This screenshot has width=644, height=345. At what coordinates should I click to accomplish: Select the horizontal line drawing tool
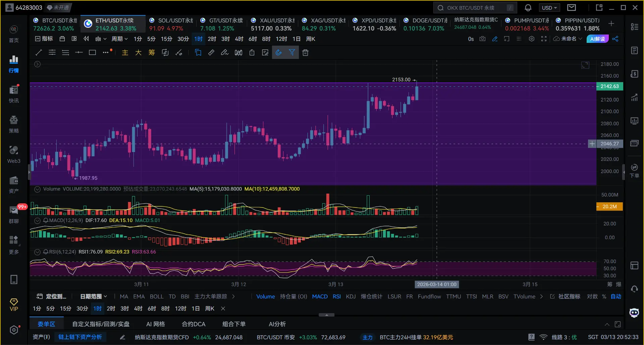click(x=79, y=53)
